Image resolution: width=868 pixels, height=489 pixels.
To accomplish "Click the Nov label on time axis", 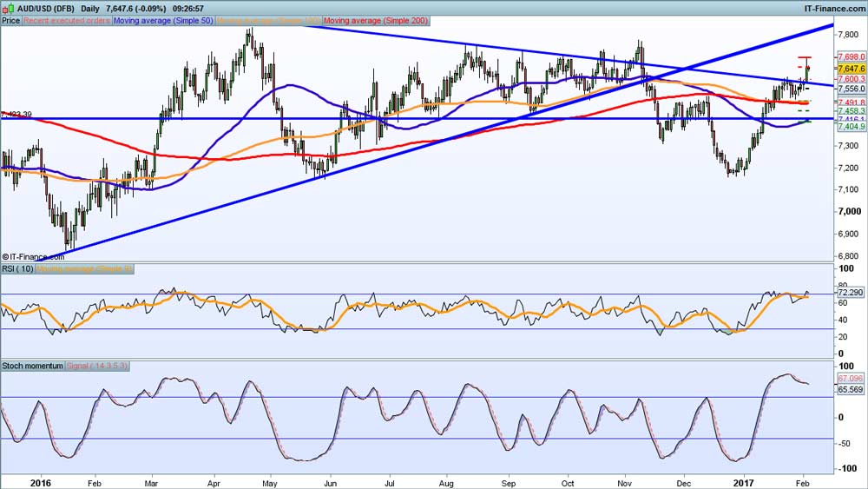I will click(x=625, y=484).
